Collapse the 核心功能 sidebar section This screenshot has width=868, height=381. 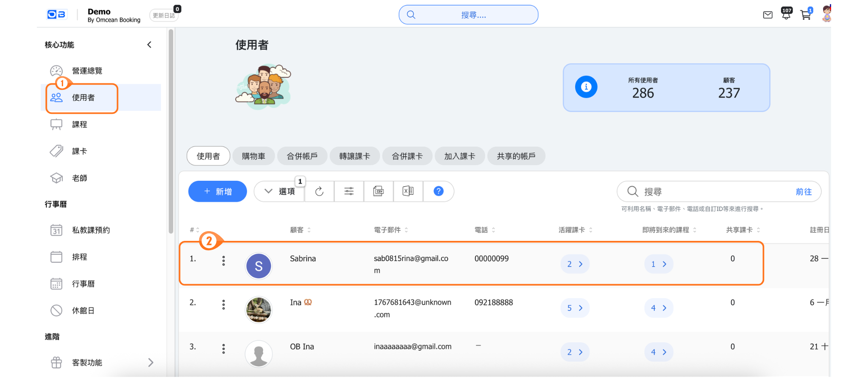coord(149,45)
